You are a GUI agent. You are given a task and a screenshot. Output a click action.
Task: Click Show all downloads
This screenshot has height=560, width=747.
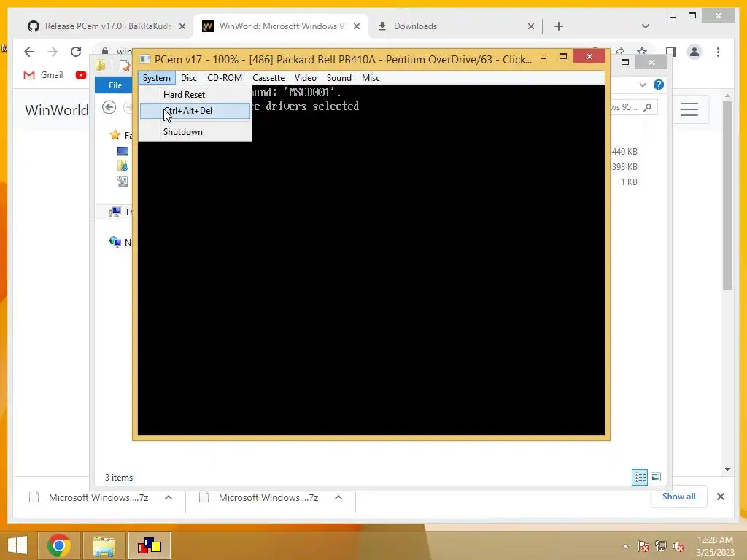(x=678, y=497)
